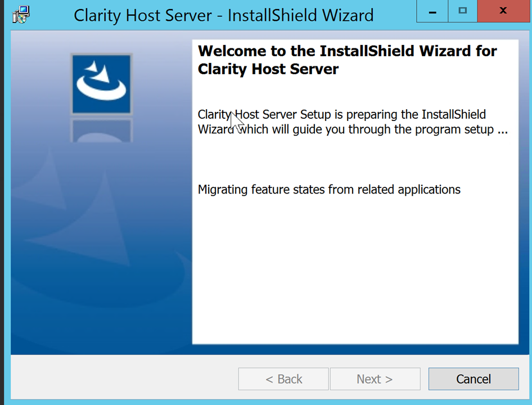Click the bold "Clarity Host Server" heading line
Screen dimensions: 532x405
point(268,70)
